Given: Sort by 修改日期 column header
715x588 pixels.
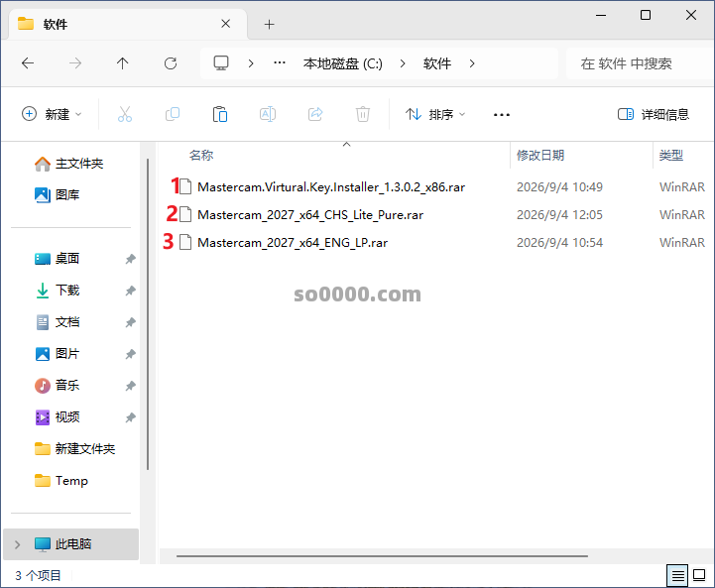Looking at the screenshot, I should click(540, 156).
